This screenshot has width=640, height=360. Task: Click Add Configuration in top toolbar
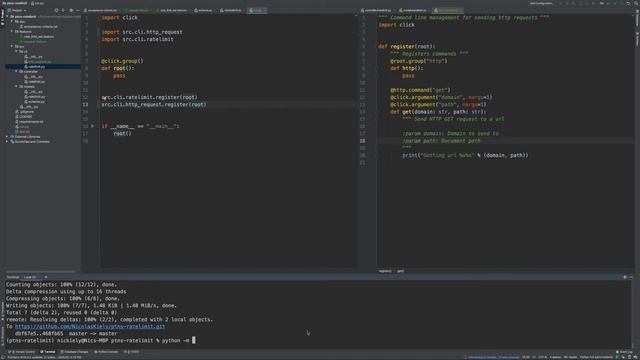[541, 3]
